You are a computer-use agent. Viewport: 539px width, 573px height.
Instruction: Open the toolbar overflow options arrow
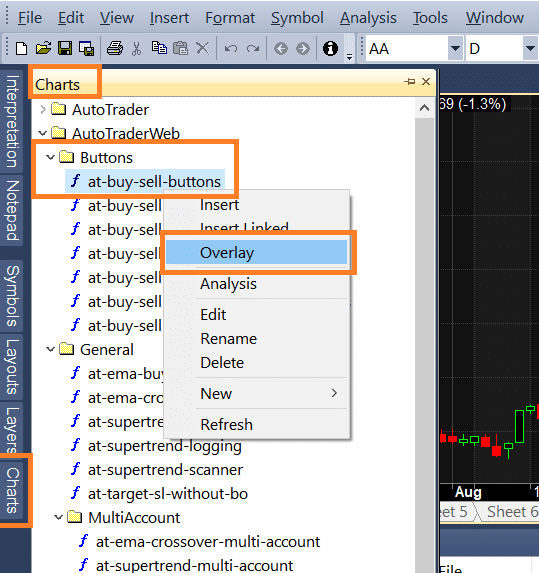click(349, 57)
